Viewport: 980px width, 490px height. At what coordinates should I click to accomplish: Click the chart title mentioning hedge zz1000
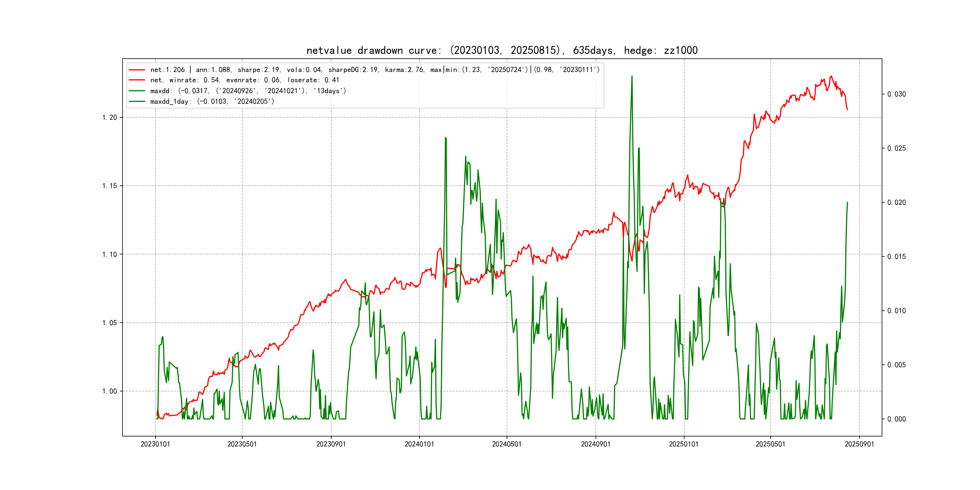502,50
